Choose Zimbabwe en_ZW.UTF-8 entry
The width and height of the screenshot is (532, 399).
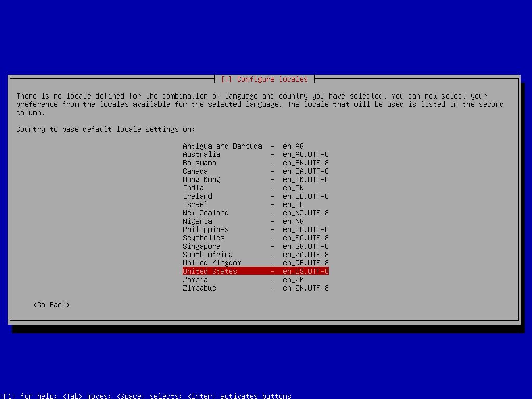(x=256, y=287)
